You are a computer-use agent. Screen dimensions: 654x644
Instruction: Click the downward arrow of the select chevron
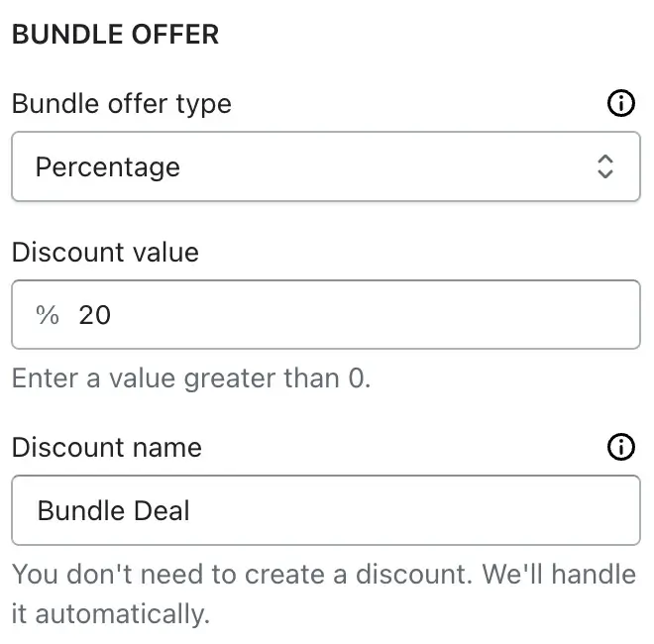(605, 174)
